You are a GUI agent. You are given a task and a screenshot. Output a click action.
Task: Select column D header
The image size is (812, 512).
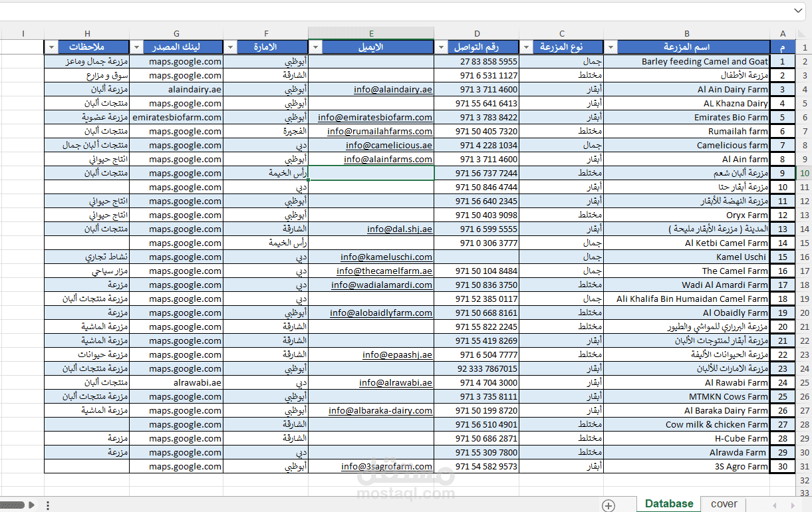point(477,33)
